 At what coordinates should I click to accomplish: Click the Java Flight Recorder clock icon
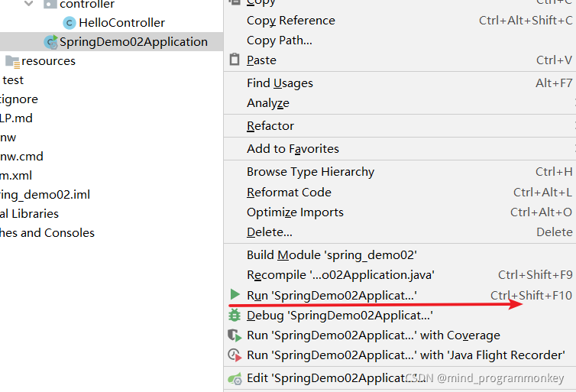pyautogui.click(x=235, y=355)
